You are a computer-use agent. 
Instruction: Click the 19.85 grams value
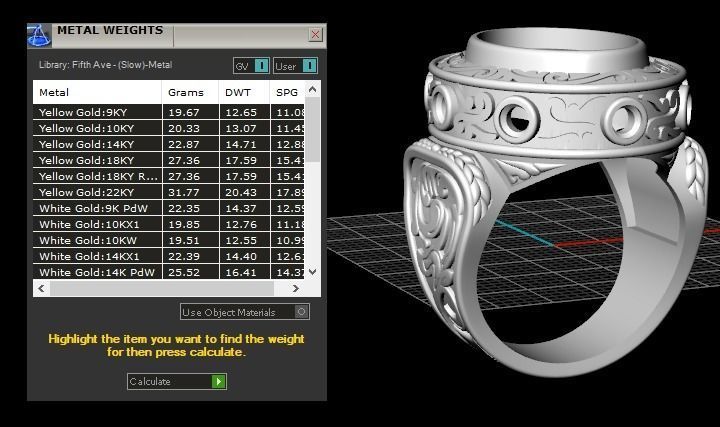tap(184, 225)
